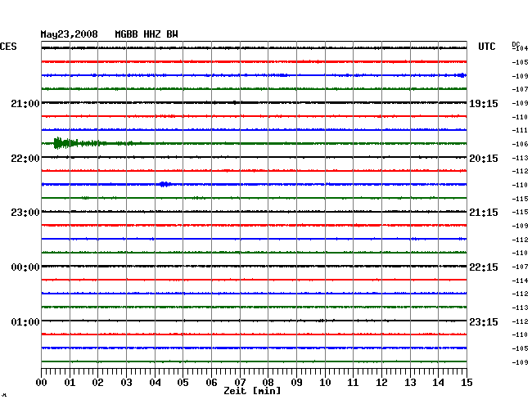The image size is (532, 404).
Task: Click the 14 minute axis label
Action: pos(438,383)
